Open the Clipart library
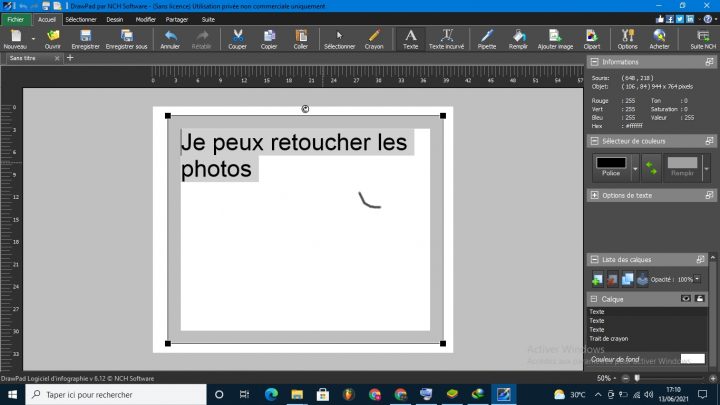 tap(592, 39)
